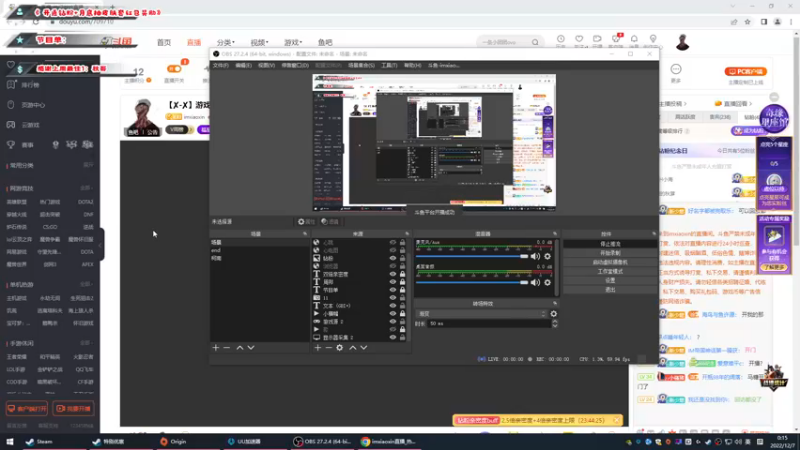Image resolution: width=800 pixels, height=450 pixels.
Task: Open UU加速器 from the taskbar
Action: coord(244,442)
